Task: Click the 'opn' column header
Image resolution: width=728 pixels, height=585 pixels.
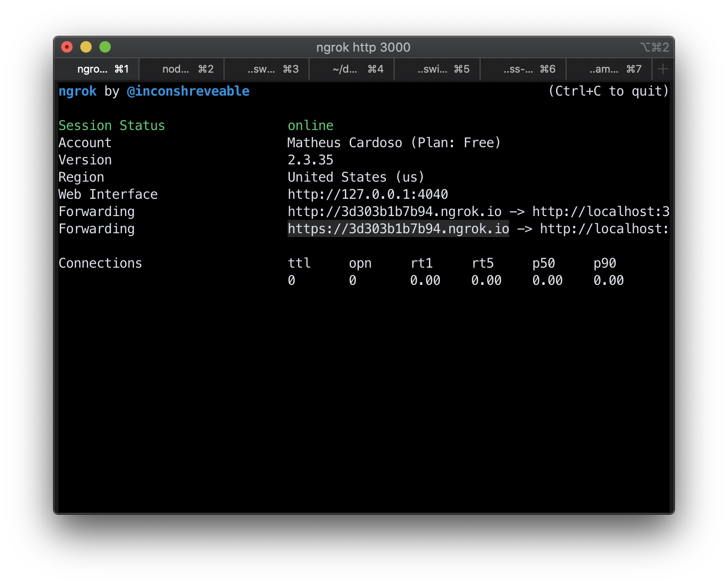Action: (x=360, y=263)
